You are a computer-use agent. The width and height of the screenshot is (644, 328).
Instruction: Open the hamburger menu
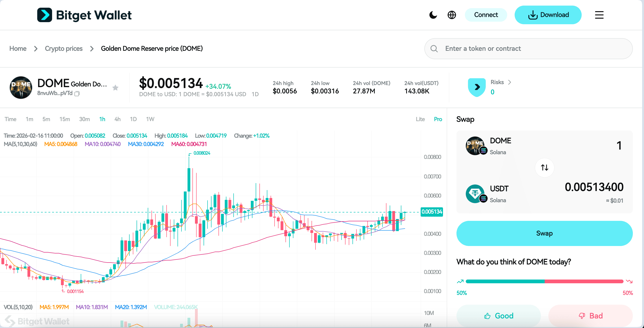click(599, 15)
